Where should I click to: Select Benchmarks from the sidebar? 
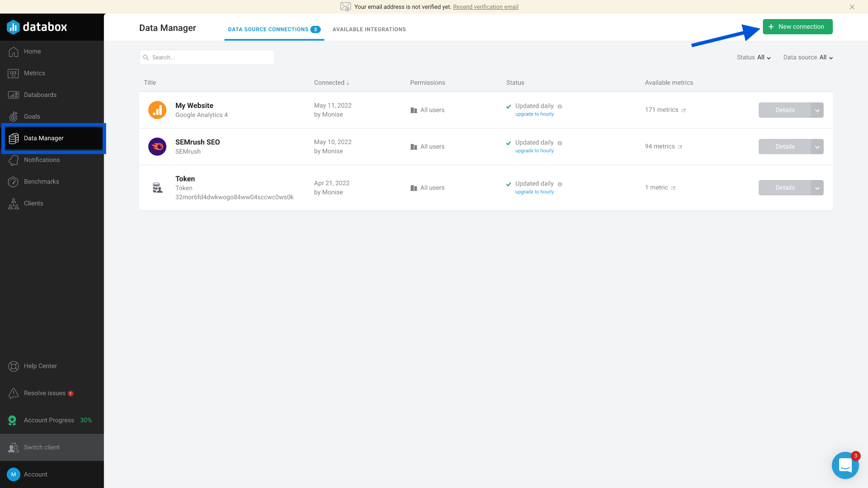click(x=41, y=181)
